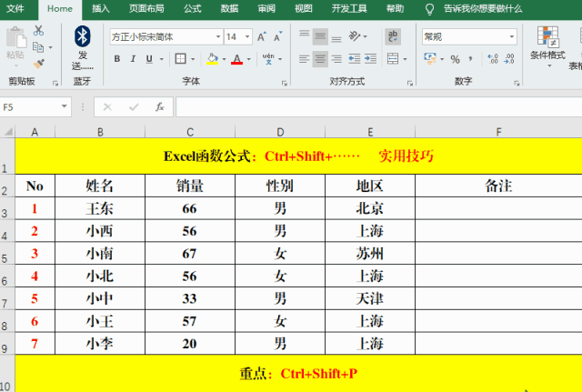This screenshot has width=582, height=392.
Task: Open the number format dropdown showing 常规
Action: (512, 37)
